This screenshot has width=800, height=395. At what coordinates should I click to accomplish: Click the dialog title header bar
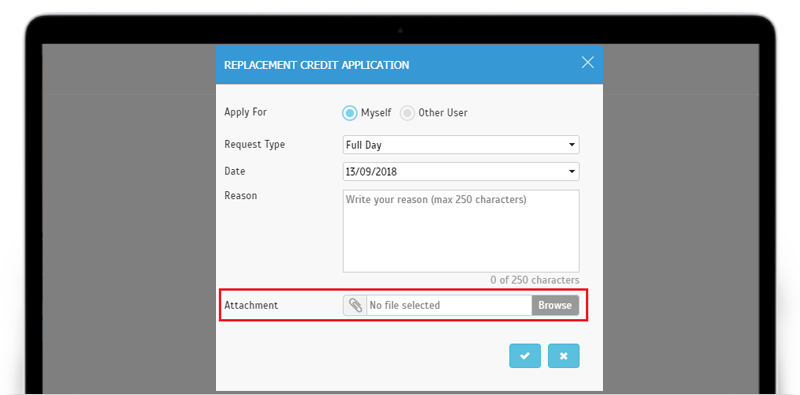[409, 65]
